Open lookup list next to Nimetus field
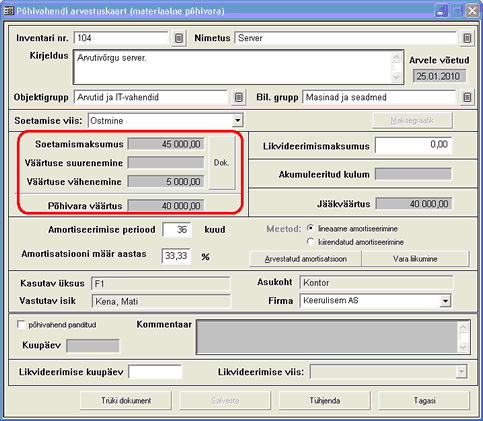 click(467, 38)
